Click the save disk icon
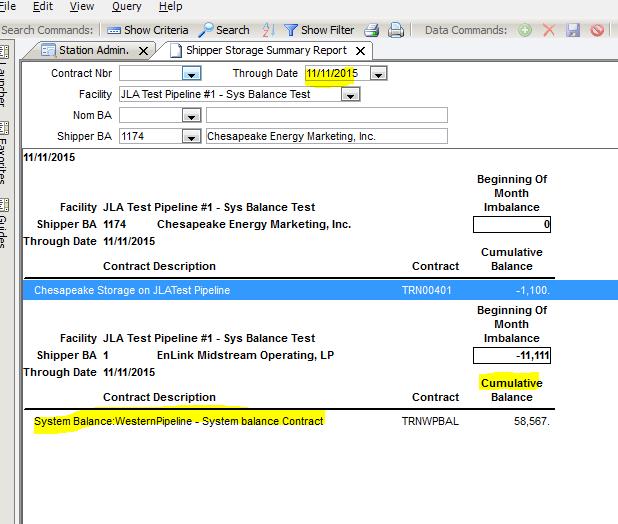The height and width of the screenshot is (524, 618). point(573,30)
